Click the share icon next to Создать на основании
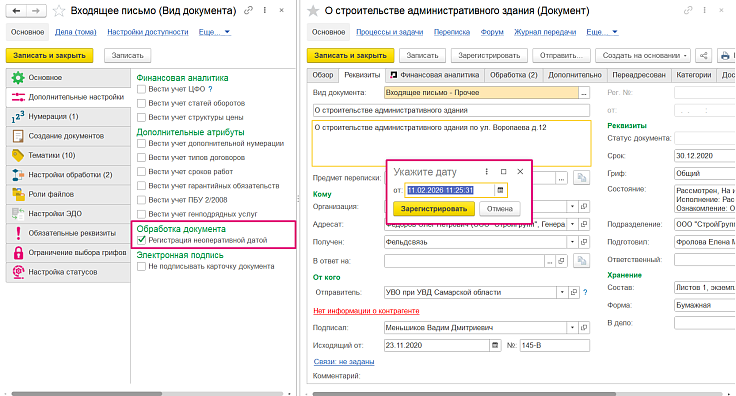The width and height of the screenshot is (736, 396). (703, 55)
